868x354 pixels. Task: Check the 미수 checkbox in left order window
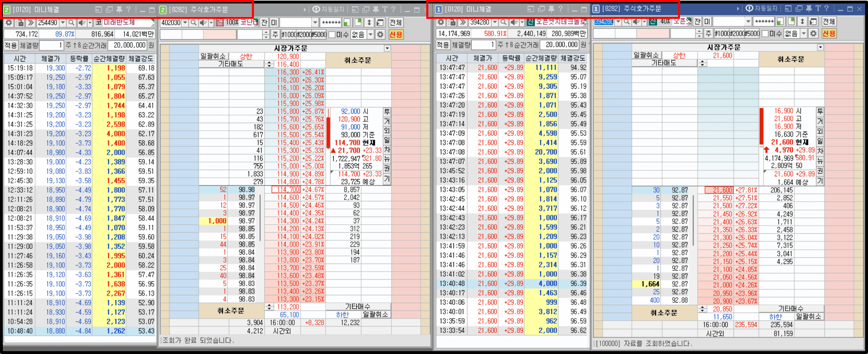[x=332, y=34]
